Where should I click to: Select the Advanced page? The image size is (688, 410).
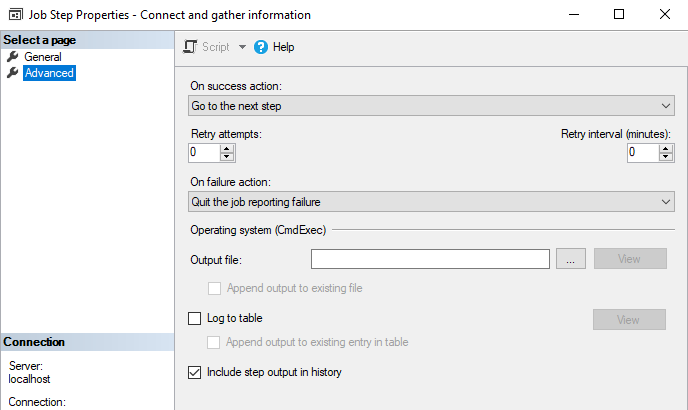coord(49,73)
